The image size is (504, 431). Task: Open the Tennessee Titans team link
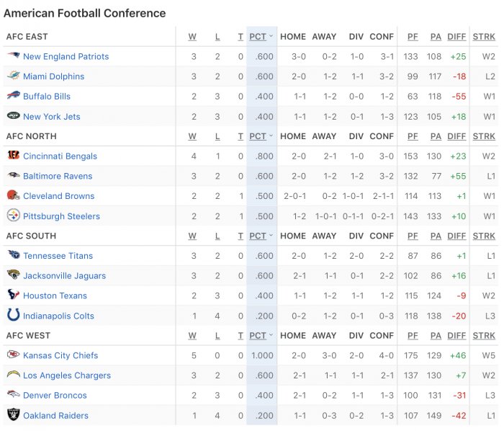pyautogui.click(x=58, y=256)
